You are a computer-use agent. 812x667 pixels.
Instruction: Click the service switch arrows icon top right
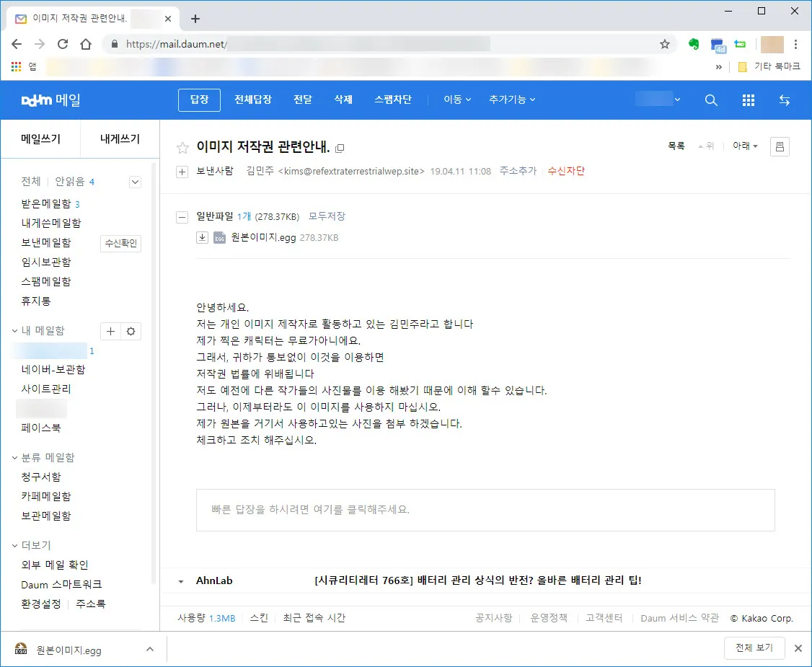tap(785, 100)
